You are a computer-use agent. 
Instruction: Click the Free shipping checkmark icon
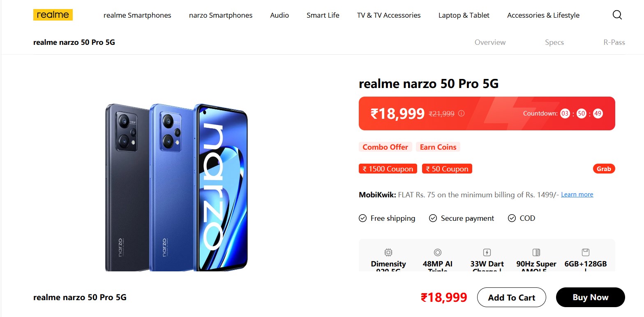coord(362,218)
